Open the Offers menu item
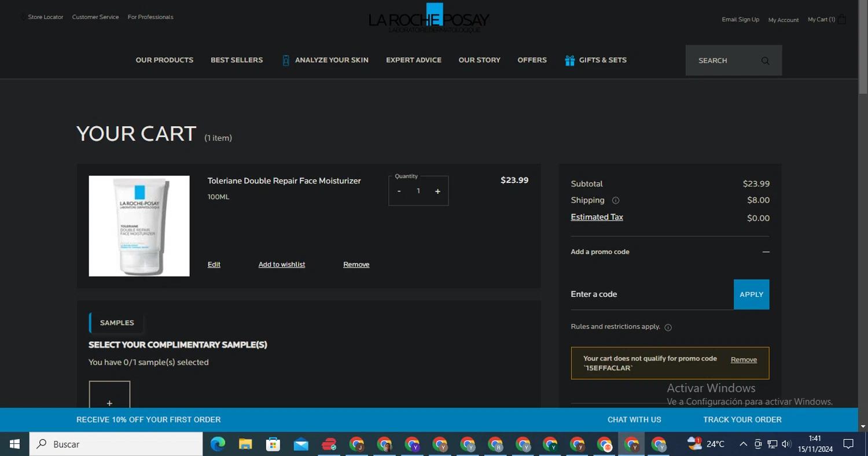868x456 pixels. coord(532,60)
